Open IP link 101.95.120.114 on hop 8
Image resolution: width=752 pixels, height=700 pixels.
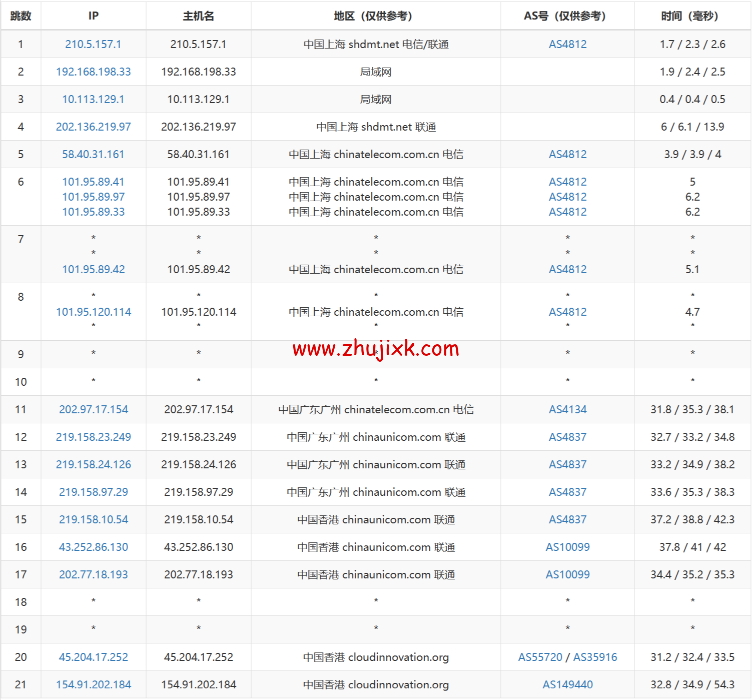(x=93, y=311)
